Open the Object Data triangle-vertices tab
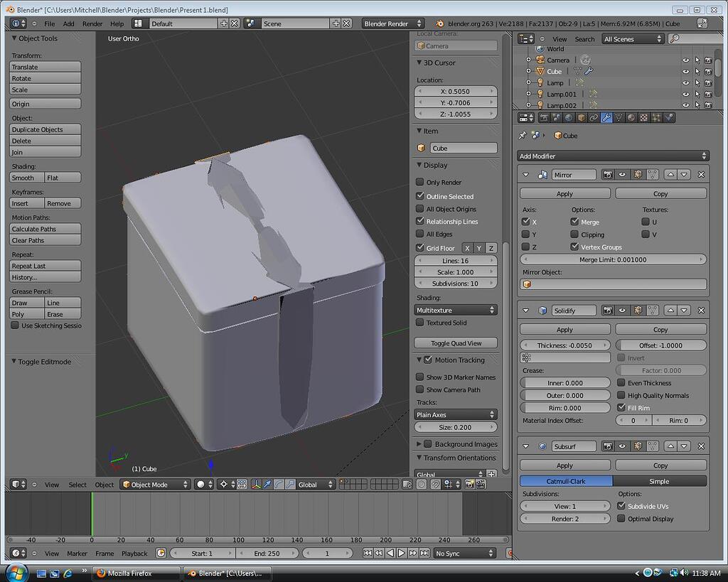 coord(619,118)
